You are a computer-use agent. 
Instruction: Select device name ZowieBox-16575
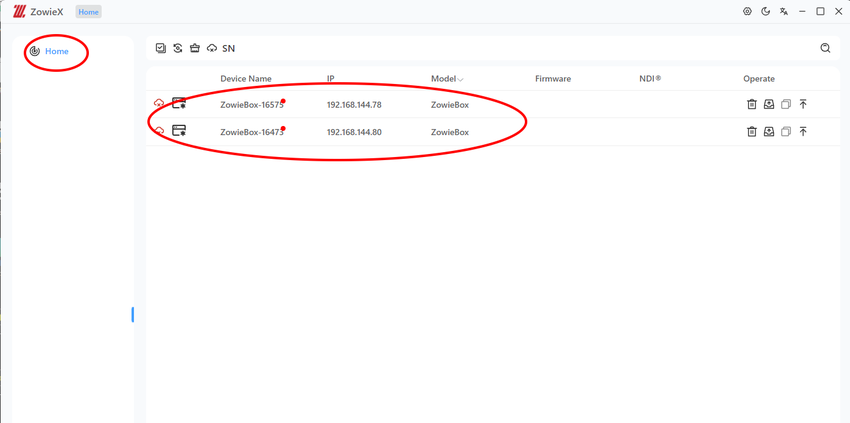click(x=252, y=105)
